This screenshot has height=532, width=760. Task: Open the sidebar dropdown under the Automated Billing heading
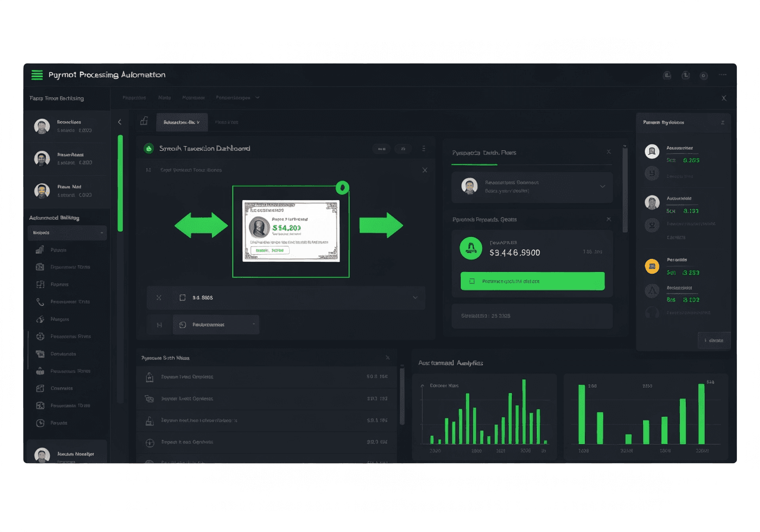pos(67,233)
